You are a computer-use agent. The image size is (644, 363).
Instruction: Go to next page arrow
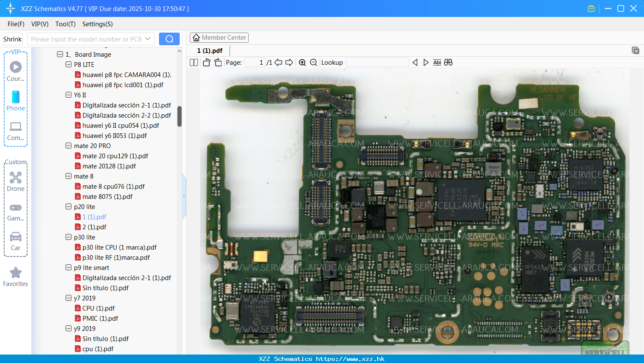pyautogui.click(x=289, y=63)
